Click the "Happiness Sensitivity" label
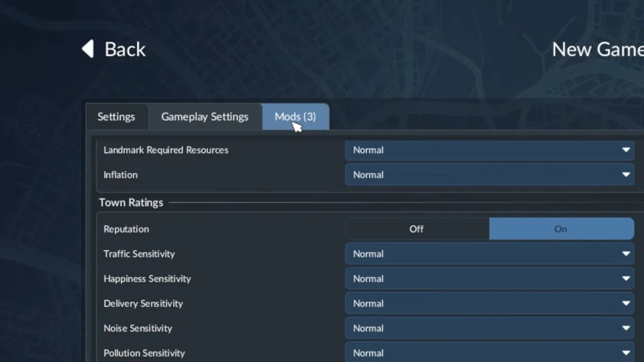 tap(147, 279)
